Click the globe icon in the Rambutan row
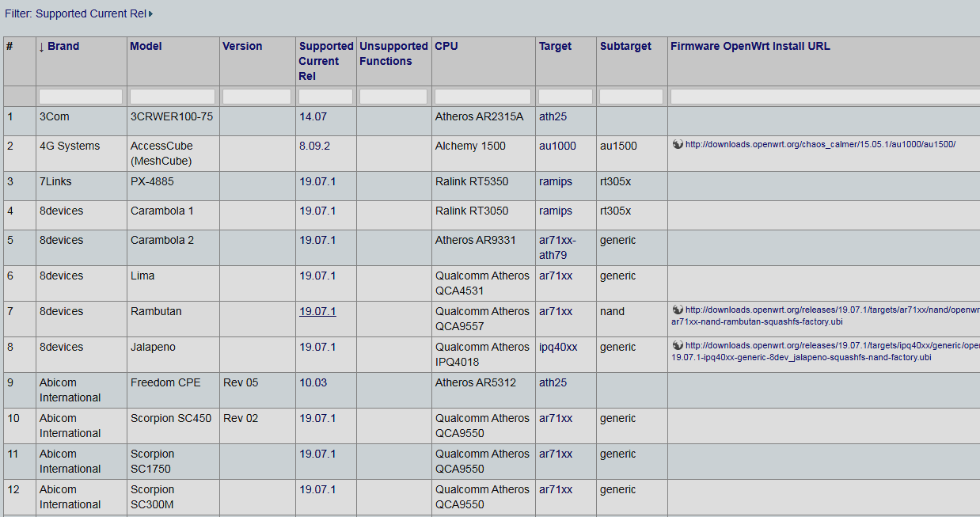The width and height of the screenshot is (980, 517). click(x=678, y=310)
